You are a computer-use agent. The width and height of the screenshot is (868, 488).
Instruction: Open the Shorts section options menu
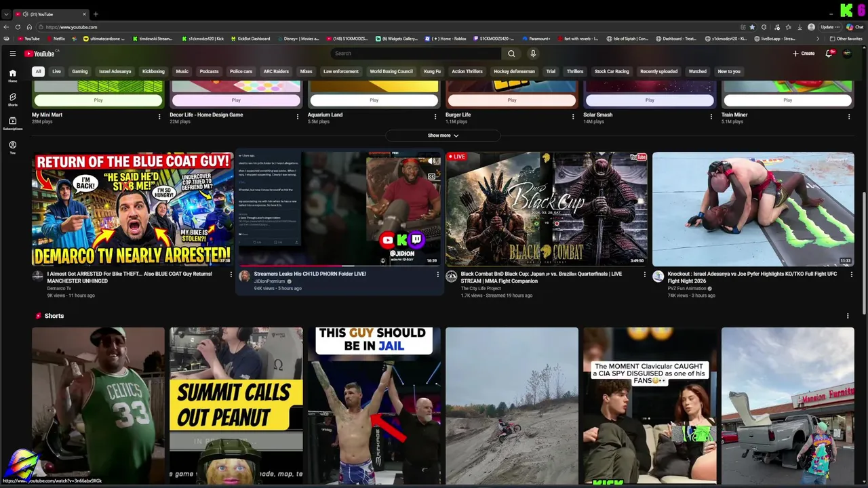(848, 316)
